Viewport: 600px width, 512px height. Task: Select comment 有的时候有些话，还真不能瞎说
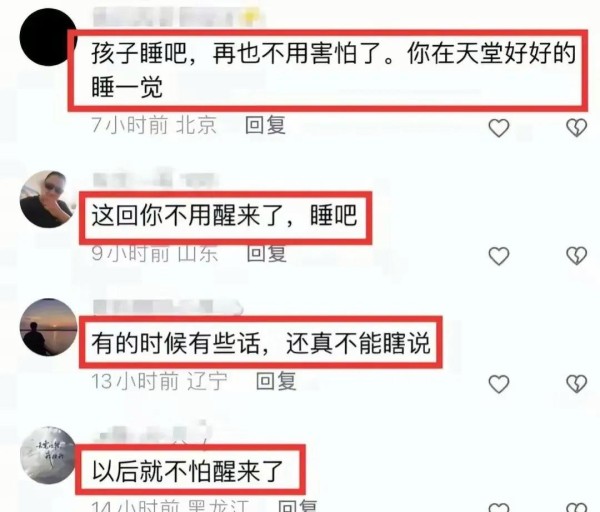tap(261, 343)
